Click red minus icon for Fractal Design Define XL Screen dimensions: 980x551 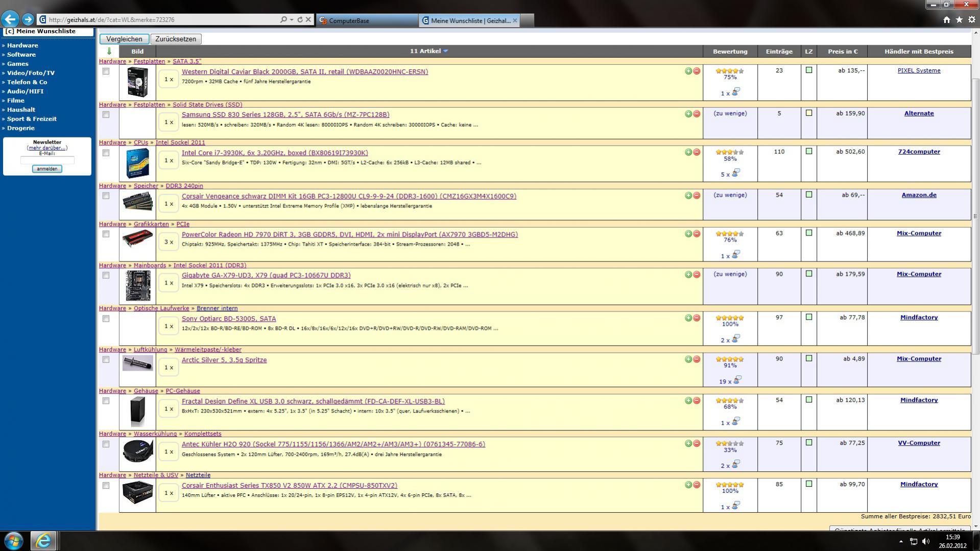pyautogui.click(x=697, y=401)
